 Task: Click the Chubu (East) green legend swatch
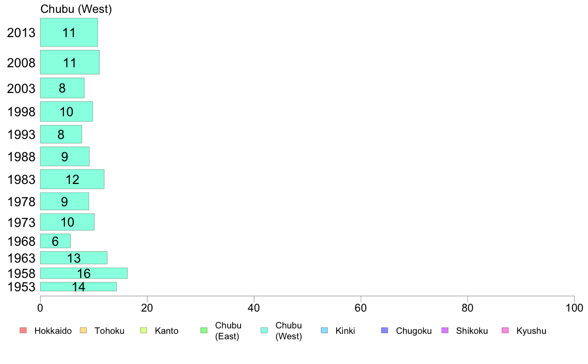pos(204,330)
